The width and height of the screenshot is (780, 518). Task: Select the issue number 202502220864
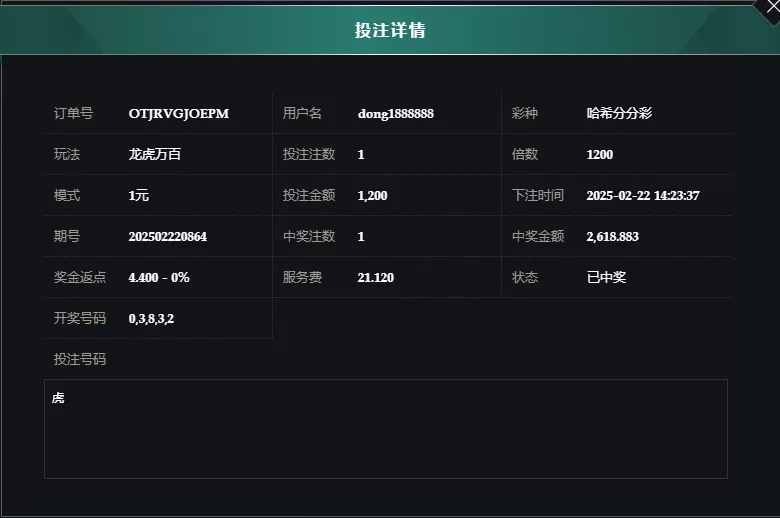pos(168,236)
